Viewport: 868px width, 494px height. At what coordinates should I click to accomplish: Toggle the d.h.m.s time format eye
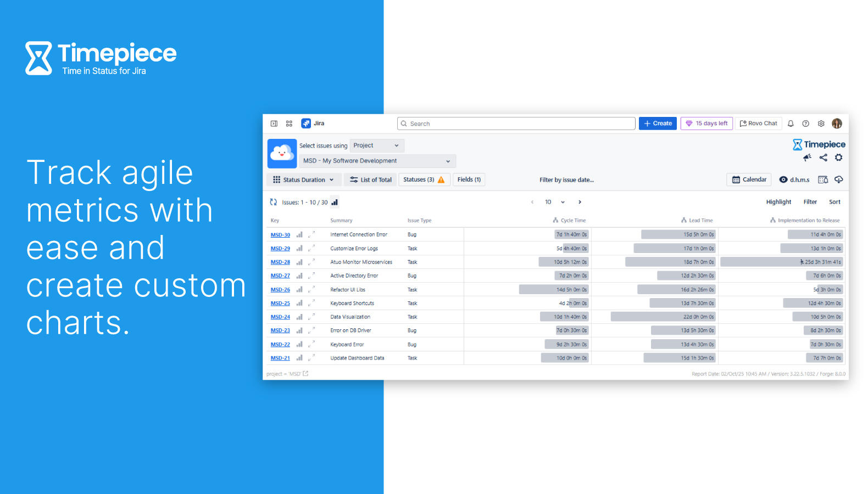[794, 179]
